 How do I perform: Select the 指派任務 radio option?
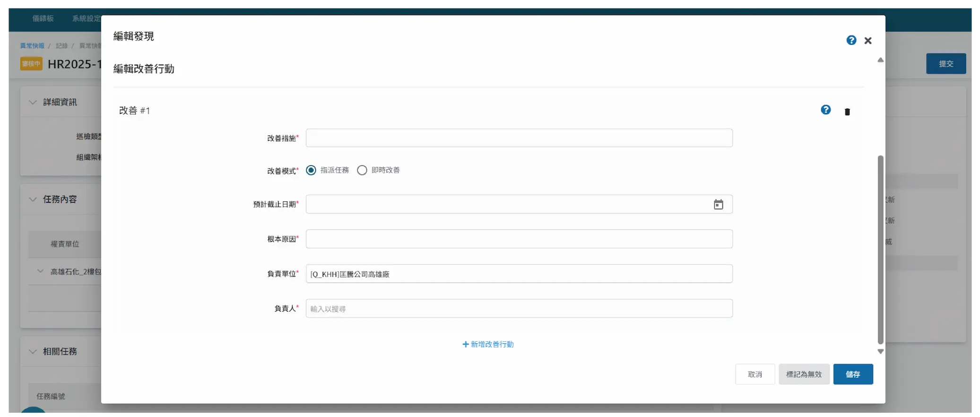[311, 170]
